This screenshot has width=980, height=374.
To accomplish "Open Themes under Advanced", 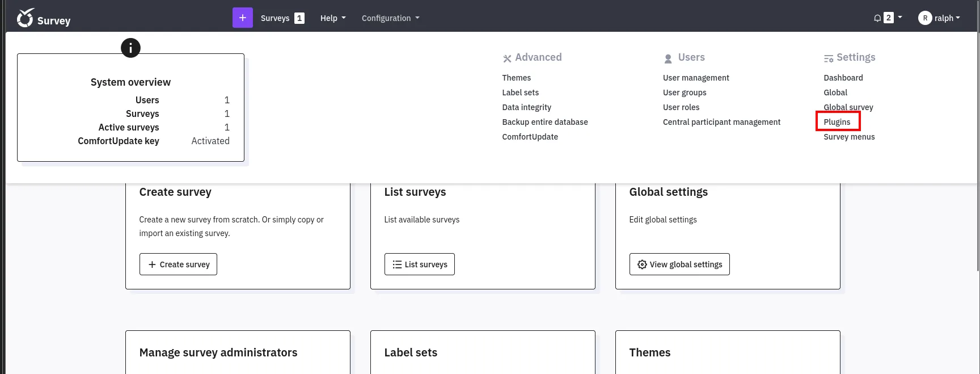I will point(516,78).
